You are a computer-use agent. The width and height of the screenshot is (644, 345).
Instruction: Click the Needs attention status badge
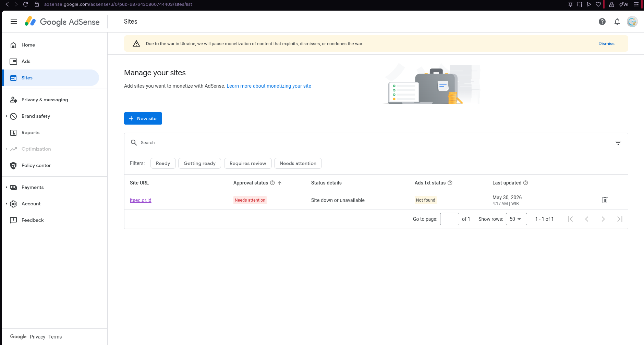pos(250,200)
